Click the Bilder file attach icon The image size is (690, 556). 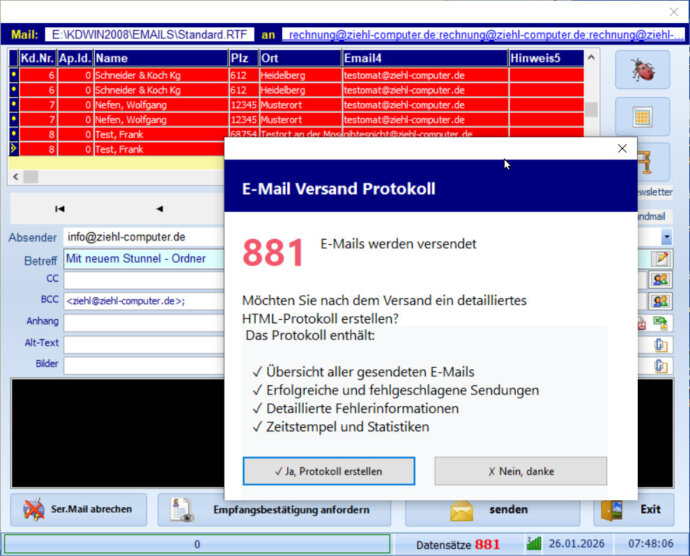pyautogui.click(x=660, y=365)
